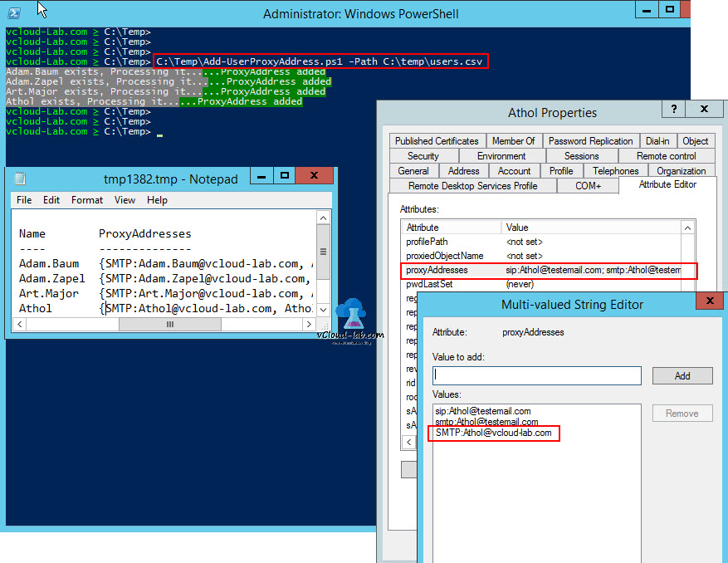Open the Format menu in Notepad

[x=86, y=199]
